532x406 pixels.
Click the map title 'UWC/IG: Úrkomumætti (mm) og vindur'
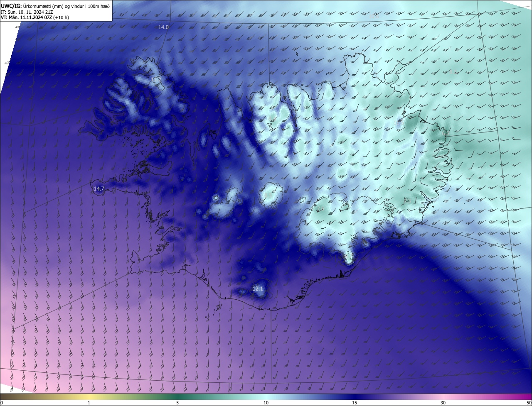point(55,5)
